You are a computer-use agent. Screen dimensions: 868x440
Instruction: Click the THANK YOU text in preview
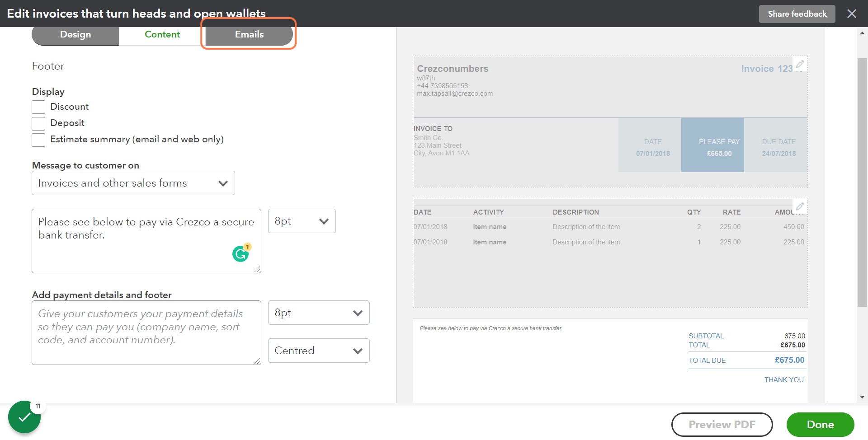[x=784, y=380]
